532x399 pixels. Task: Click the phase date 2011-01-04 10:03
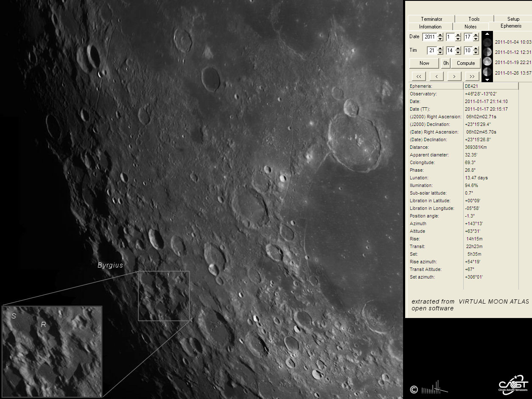pos(513,42)
